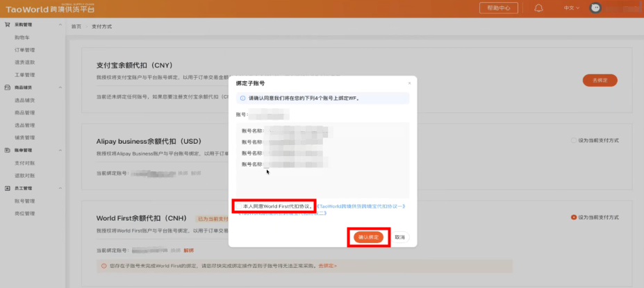Open 工单管理 in the sidebar
644x288 pixels.
click(x=24, y=75)
